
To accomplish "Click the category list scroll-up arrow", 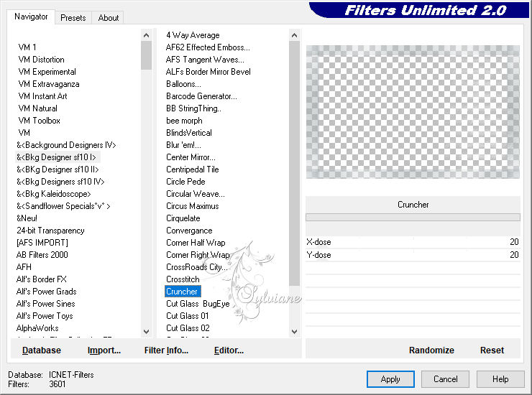I will point(146,35).
